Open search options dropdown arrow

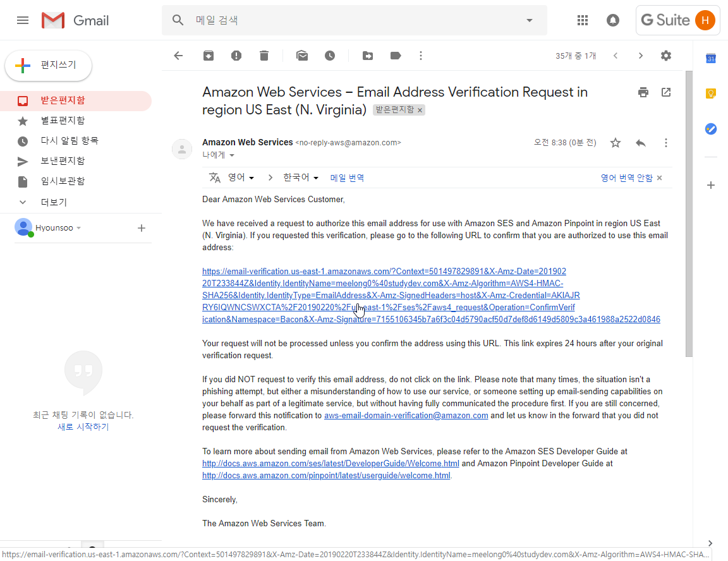530,20
